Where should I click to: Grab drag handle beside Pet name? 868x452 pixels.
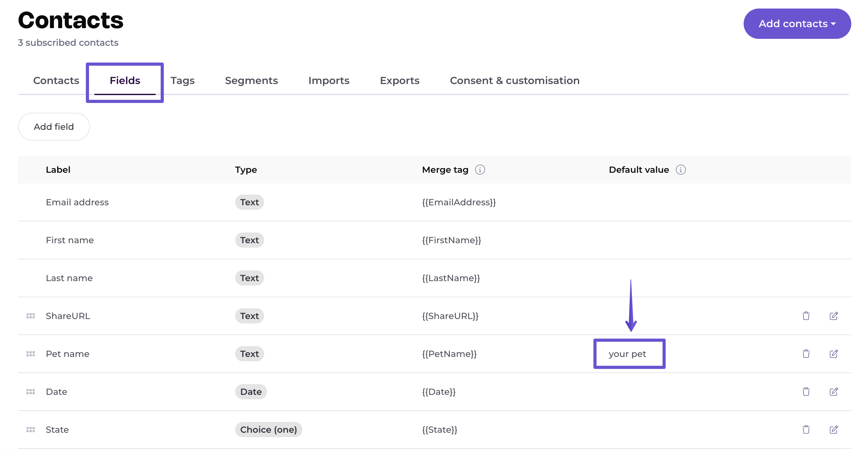point(31,353)
